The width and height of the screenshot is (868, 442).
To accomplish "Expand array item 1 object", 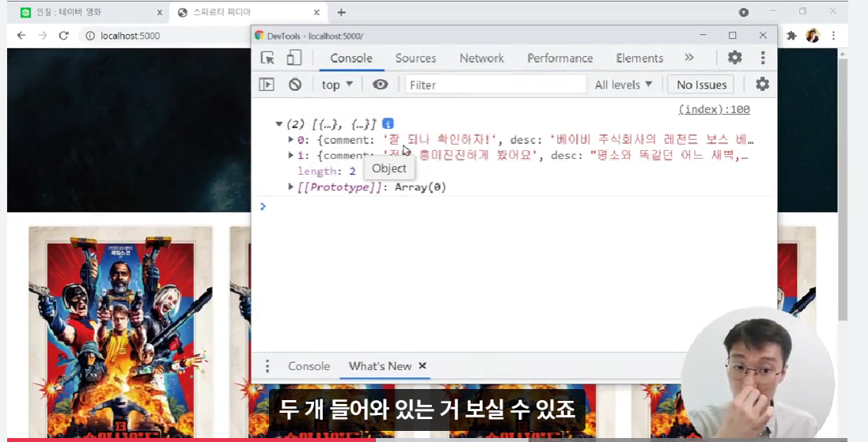I will [x=290, y=156].
